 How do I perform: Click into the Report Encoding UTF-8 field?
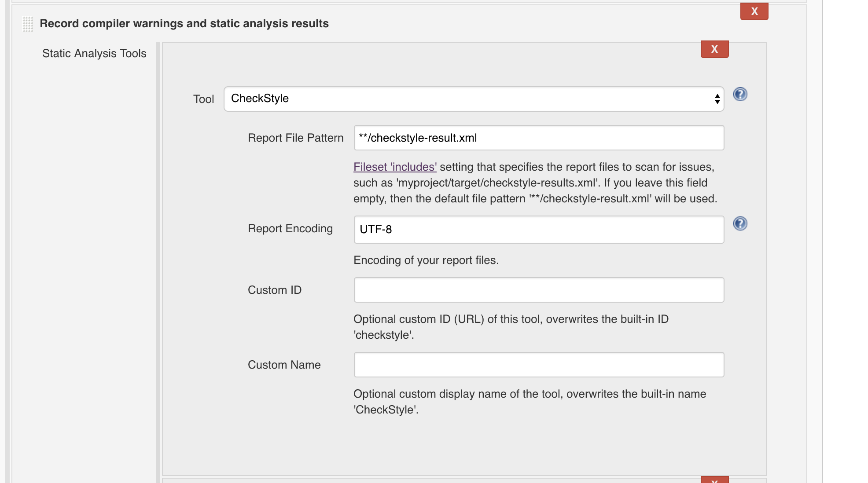click(x=538, y=230)
